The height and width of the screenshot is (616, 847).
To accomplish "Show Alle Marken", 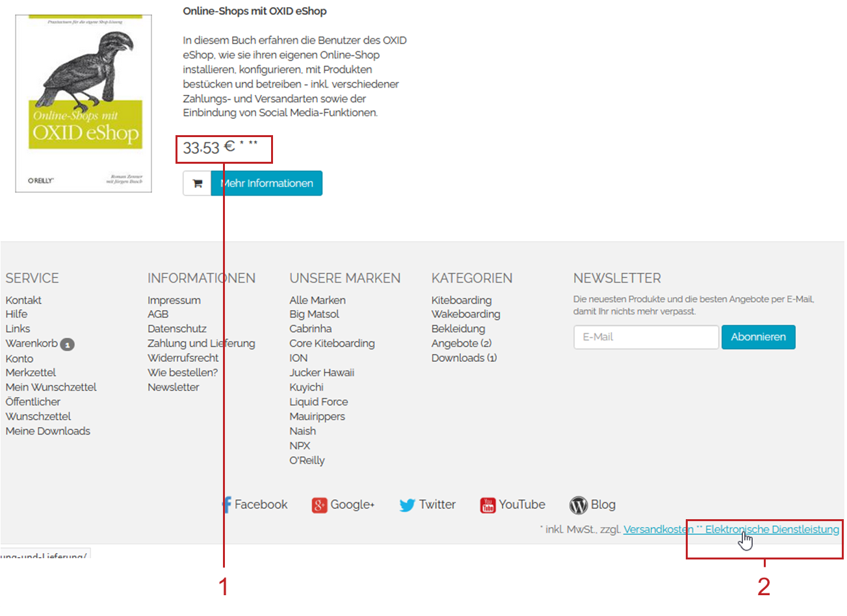I will tap(317, 300).
